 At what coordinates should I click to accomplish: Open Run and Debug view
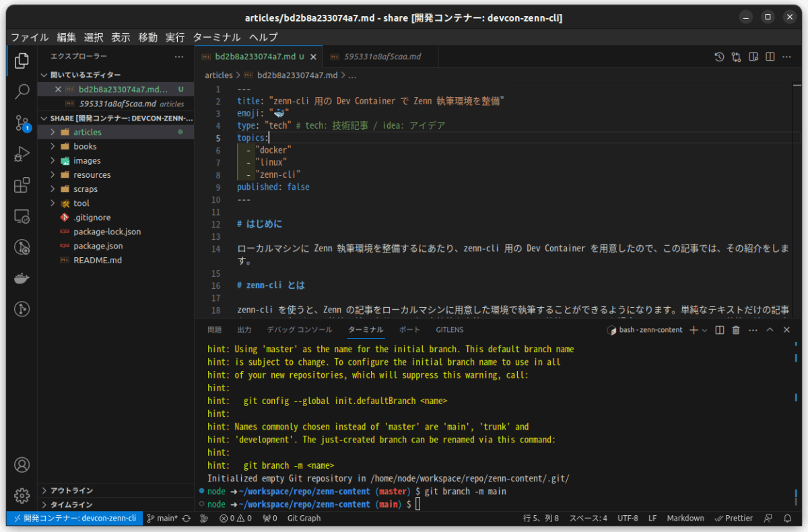(22, 154)
